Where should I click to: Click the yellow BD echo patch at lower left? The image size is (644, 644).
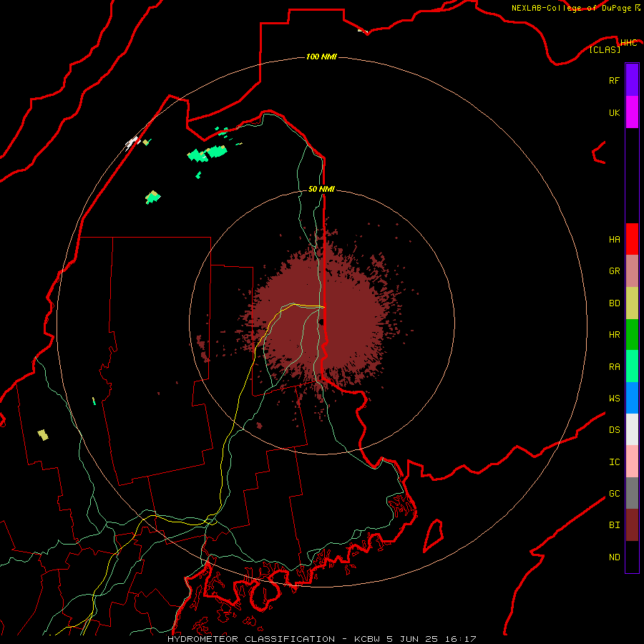43,434
